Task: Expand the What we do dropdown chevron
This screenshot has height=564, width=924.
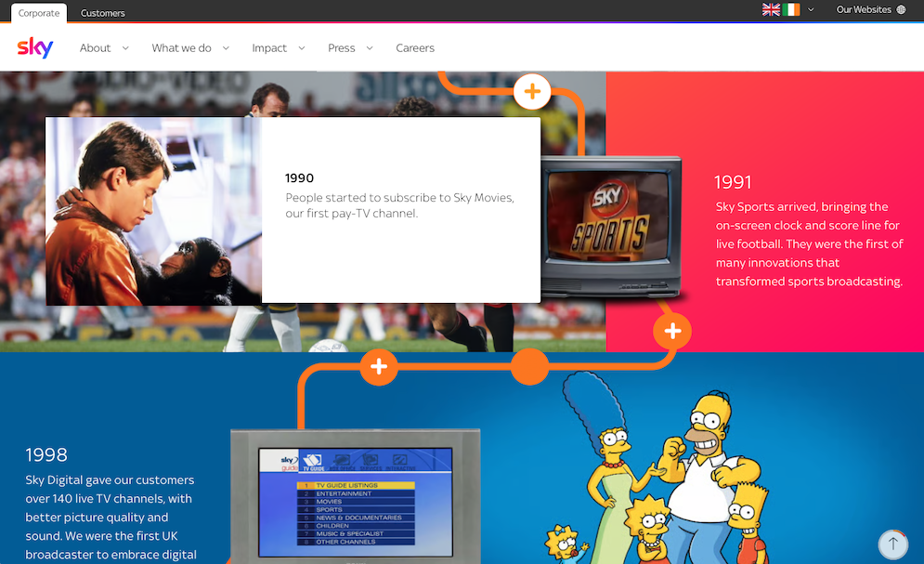Action: coord(226,48)
